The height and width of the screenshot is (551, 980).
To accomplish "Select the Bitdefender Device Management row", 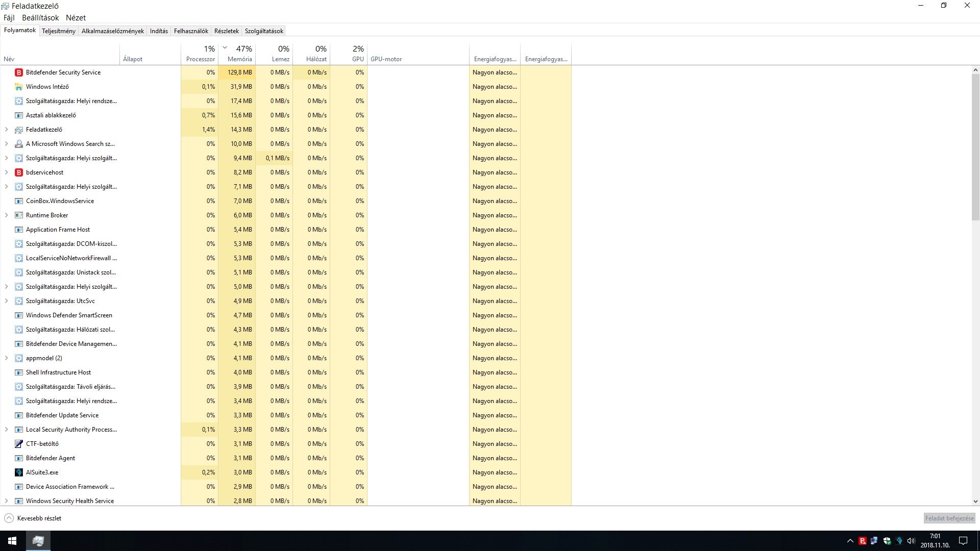I will coord(285,344).
